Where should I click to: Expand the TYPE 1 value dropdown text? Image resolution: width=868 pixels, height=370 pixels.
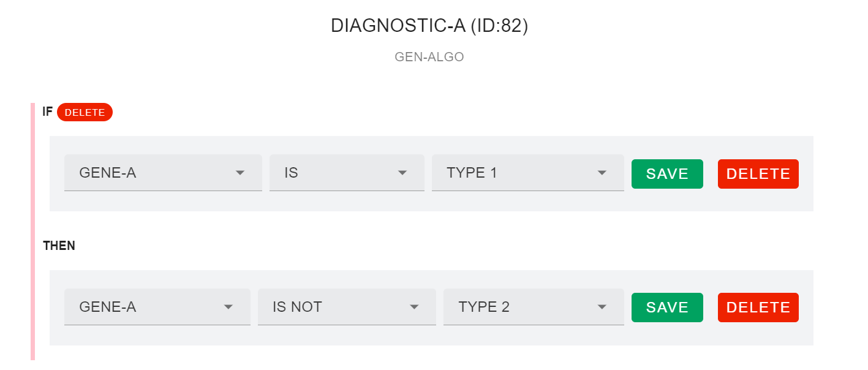click(472, 173)
